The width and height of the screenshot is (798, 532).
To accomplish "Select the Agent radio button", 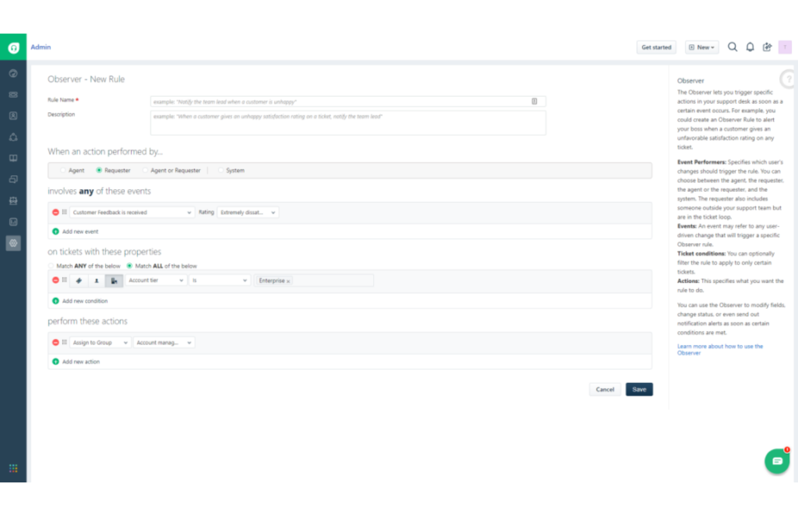I will [x=63, y=170].
